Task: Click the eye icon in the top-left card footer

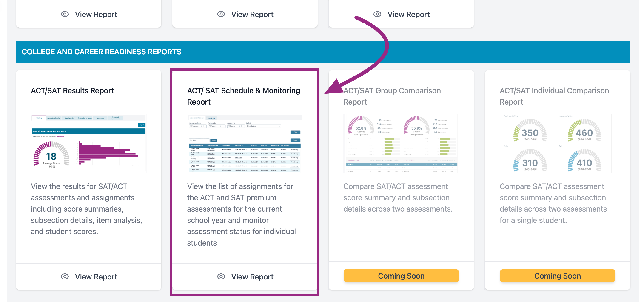Action: 65,14
